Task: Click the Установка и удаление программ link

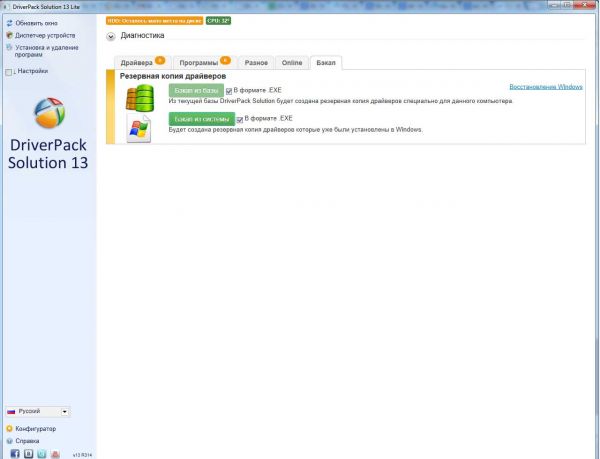Action: click(47, 51)
